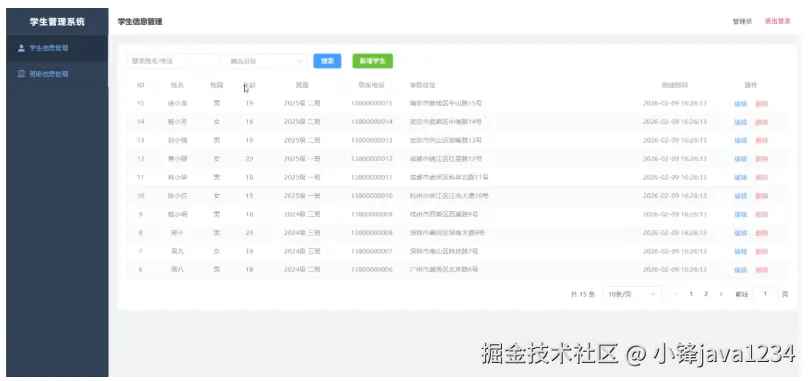Edit the student row with ID 9
Screen dimensions: 809x381
740,214
